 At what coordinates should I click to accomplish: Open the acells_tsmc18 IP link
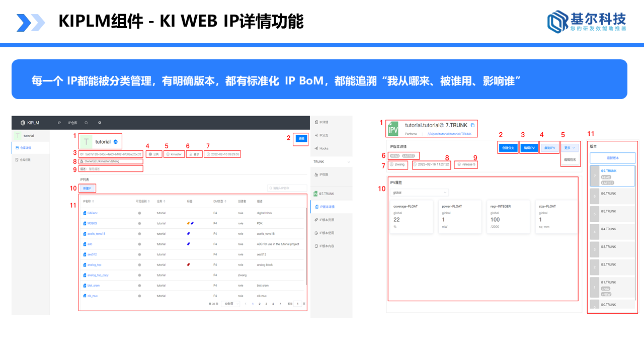click(96, 234)
